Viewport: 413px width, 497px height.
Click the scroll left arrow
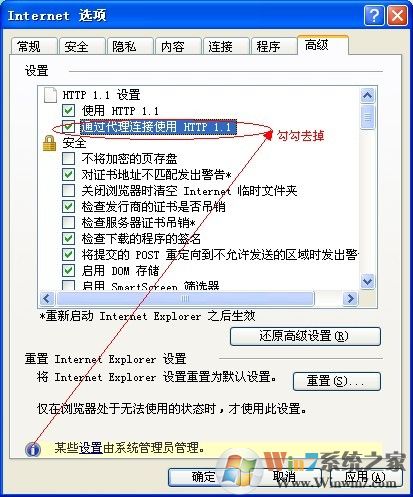tap(47, 298)
